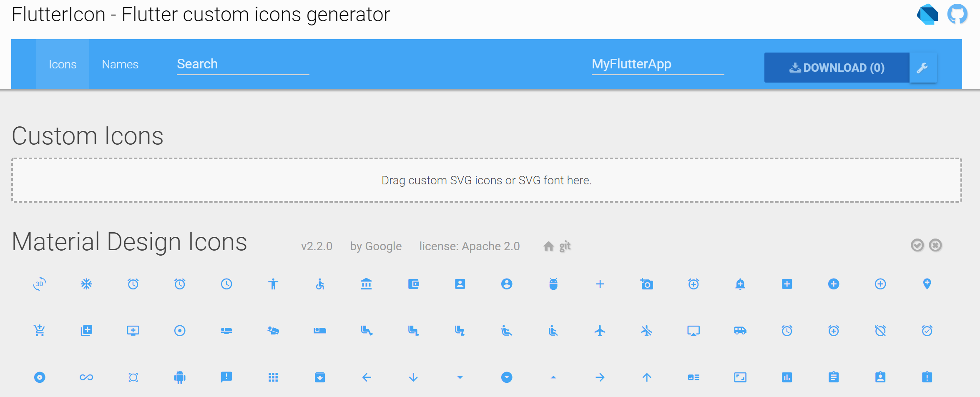Screen dimensions: 980x397
Task: Pick the airport shuttle van icon
Action: (x=740, y=331)
